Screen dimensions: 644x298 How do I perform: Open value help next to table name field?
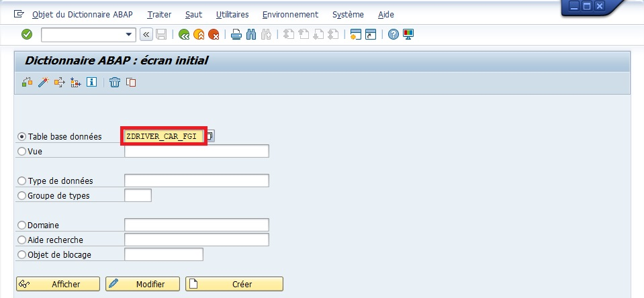click(210, 136)
